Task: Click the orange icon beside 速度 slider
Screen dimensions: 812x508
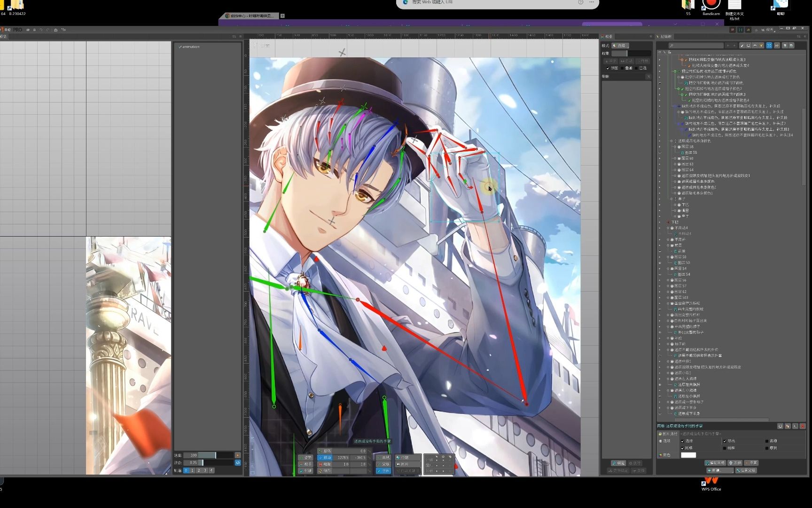Action: (238, 455)
